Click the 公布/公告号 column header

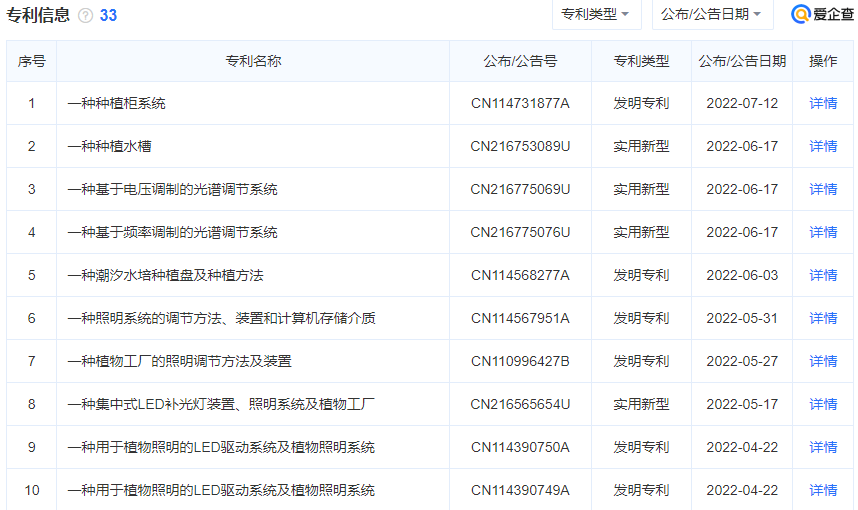point(520,61)
